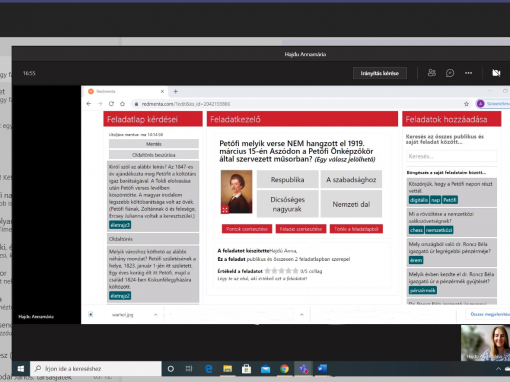The image size is (510, 382).
Task: Rate the task with the fifth star
Action: point(295,271)
